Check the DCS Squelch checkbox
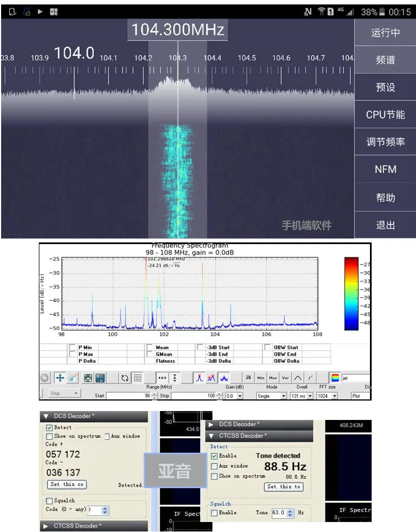Image resolution: width=416 pixels, height=532 pixels. tap(49, 501)
